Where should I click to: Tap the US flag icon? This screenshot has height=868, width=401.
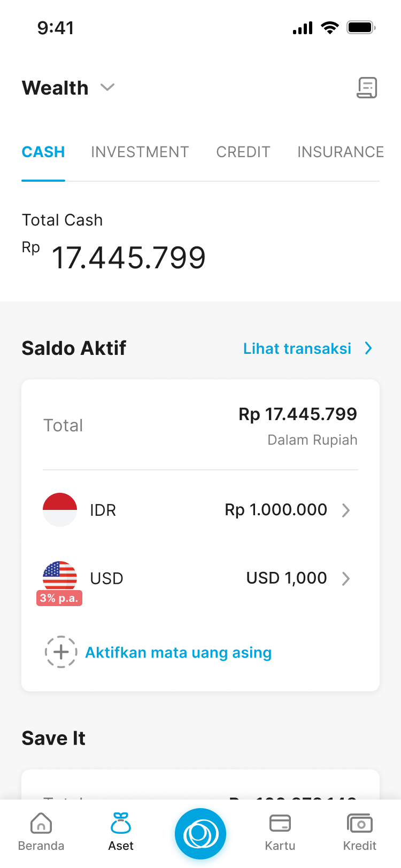(x=60, y=575)
